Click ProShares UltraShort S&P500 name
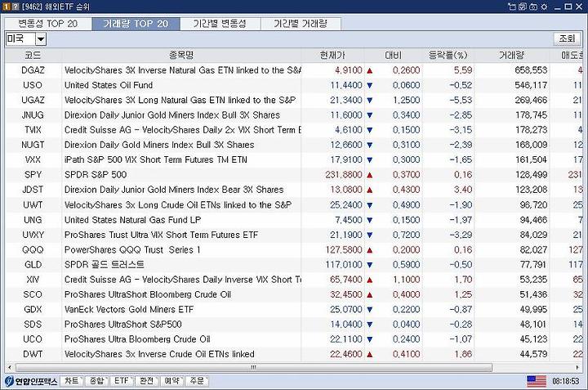Image resolution: width=588 pixels, height=390 pixels. click(123, 325)
